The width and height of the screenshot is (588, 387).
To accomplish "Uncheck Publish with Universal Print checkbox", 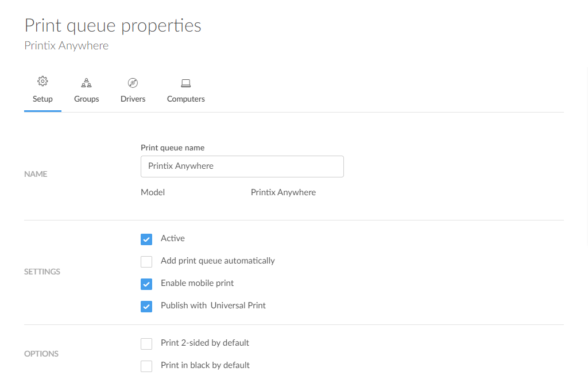I will click(146, 307).
